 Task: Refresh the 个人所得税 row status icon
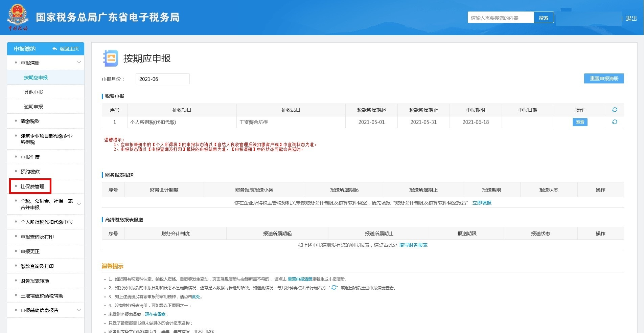[615, 122]
